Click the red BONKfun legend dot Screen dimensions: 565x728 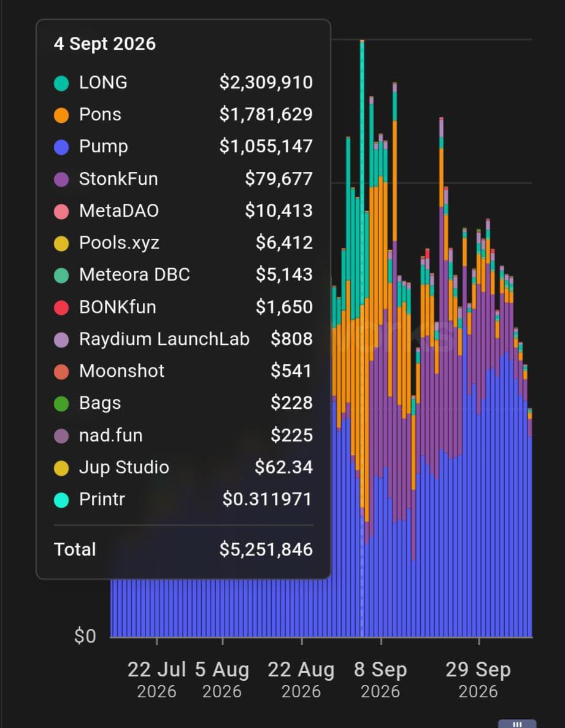pyautogui.click(x=61, y=308)
